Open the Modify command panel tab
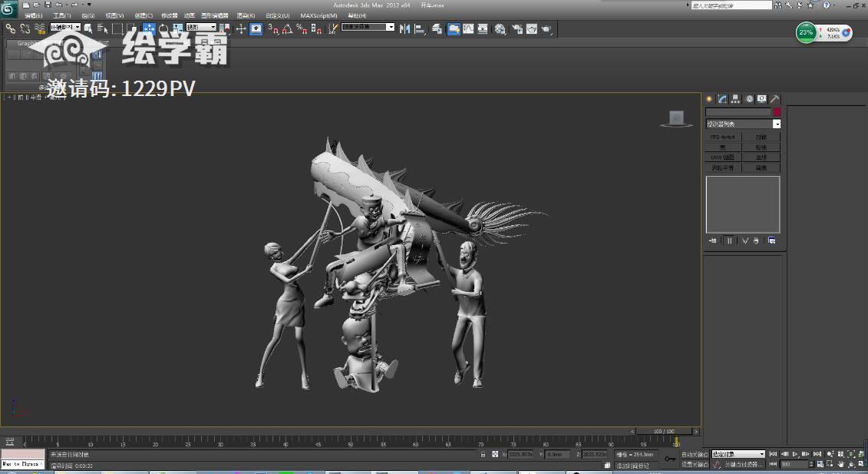The height and width of the screenshot is (474, 868). tap(722, 99)
